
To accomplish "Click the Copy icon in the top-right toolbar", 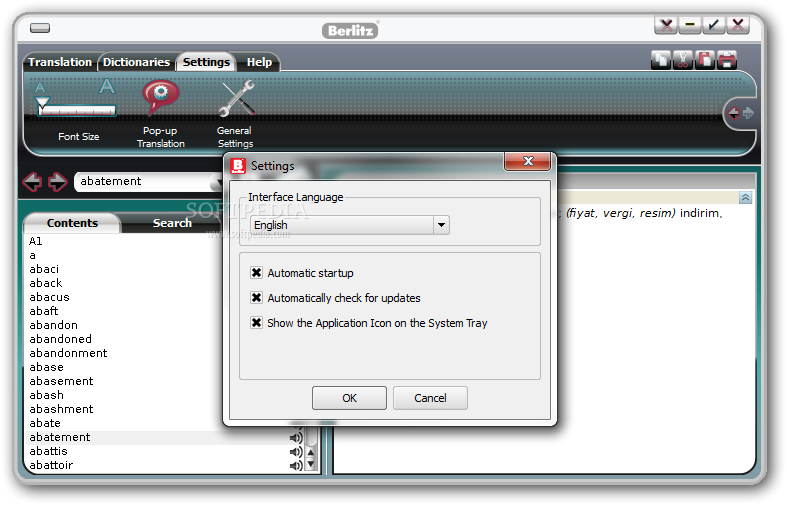I will [x=661, y=60].
